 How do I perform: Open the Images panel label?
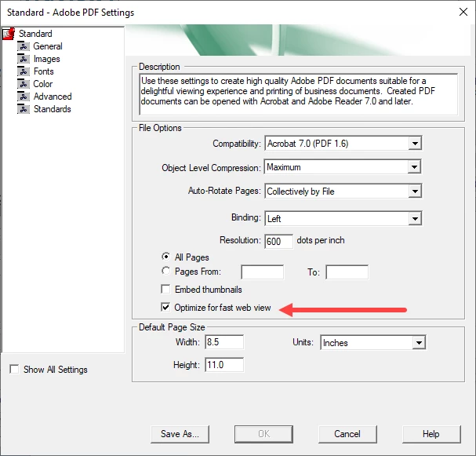tap(47, 59)
